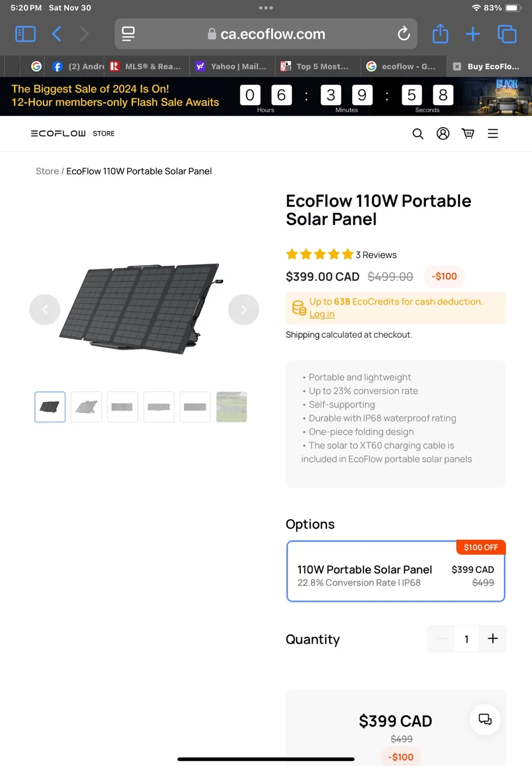
Task: Open a new Safari tab
Action: click(472, 34)
